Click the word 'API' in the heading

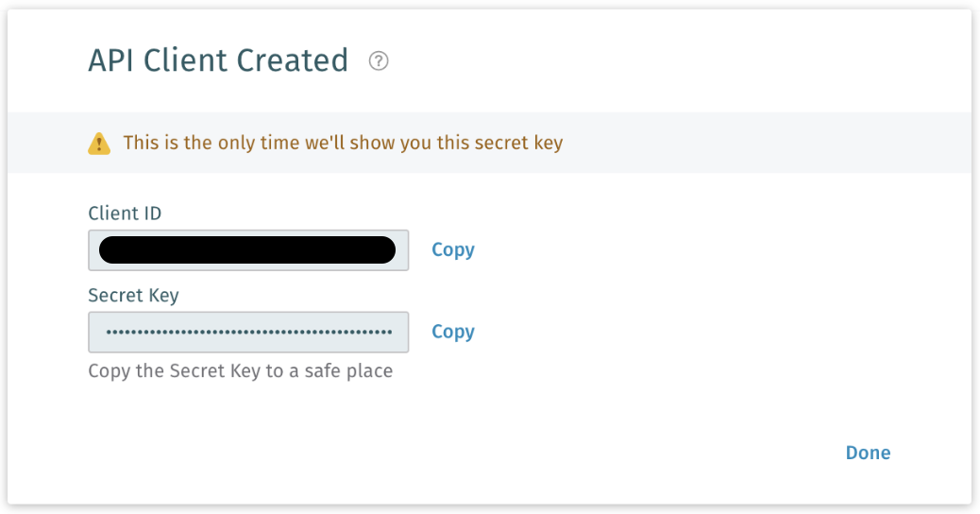point(110,60)
